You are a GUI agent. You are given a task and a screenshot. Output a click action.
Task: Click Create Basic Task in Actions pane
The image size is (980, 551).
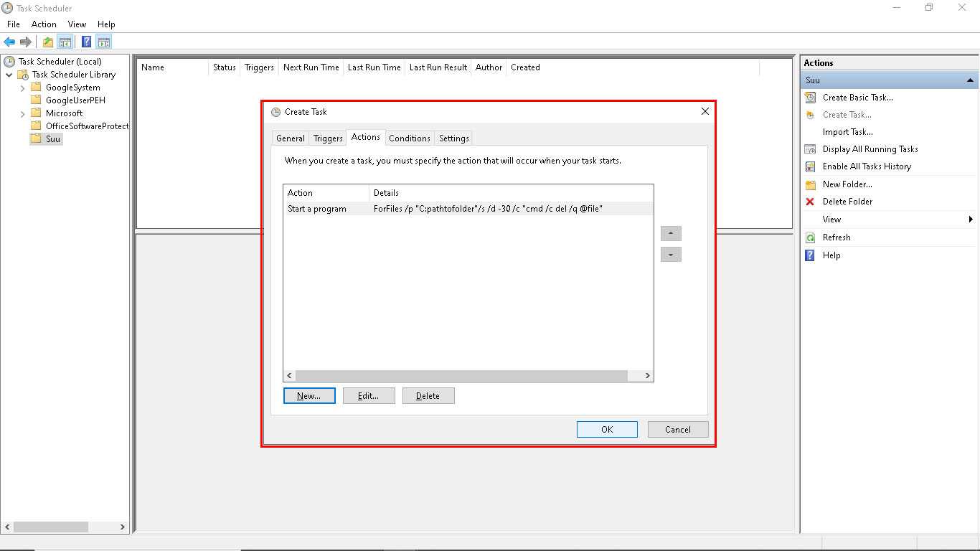tap(857, 97)
